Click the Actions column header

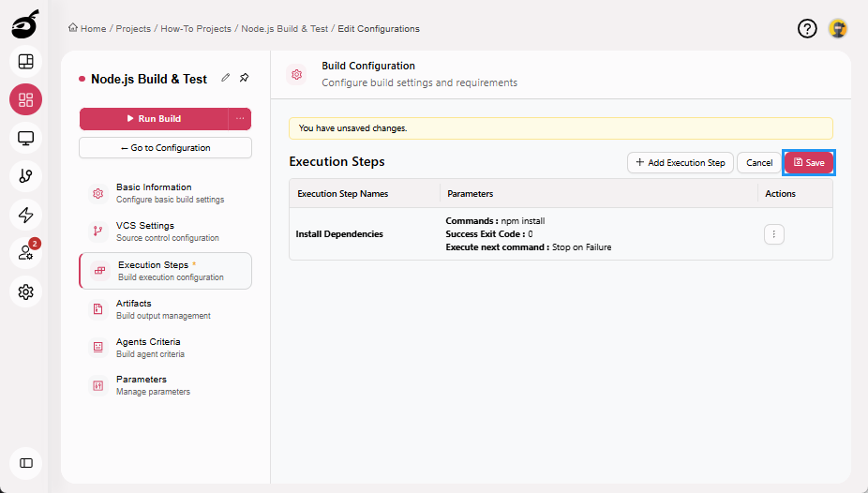point(780,194)
